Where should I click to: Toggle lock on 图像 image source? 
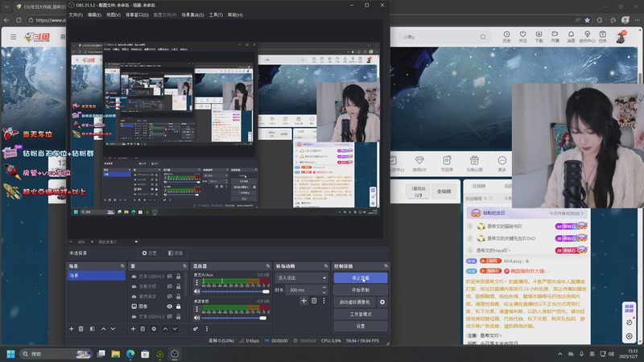tap(178, 306)
